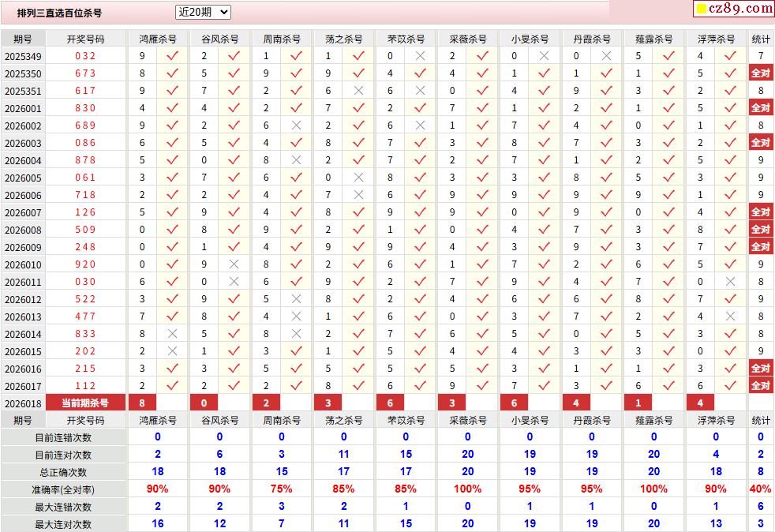Click winning number 032 in row 2025349
This screenshot has height=532, width=775.
click(85, 56)
